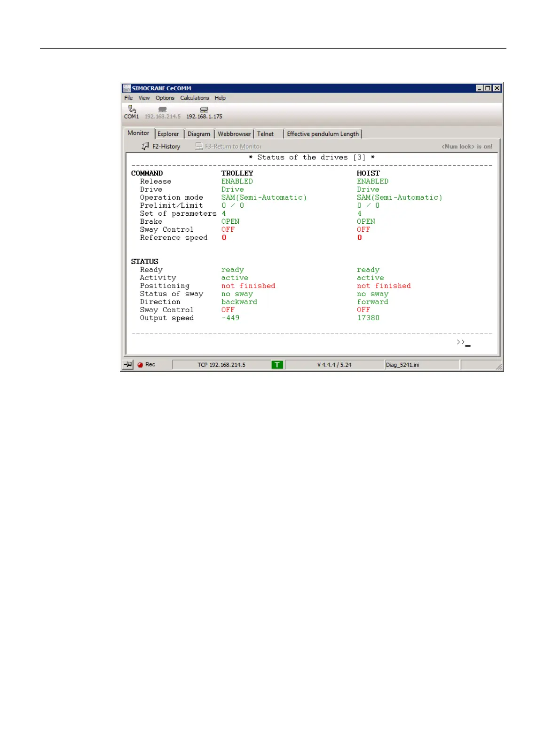Screen dimensions: 560x746
Task: Switch to the Telnet tab
Action: click(266, 134)
